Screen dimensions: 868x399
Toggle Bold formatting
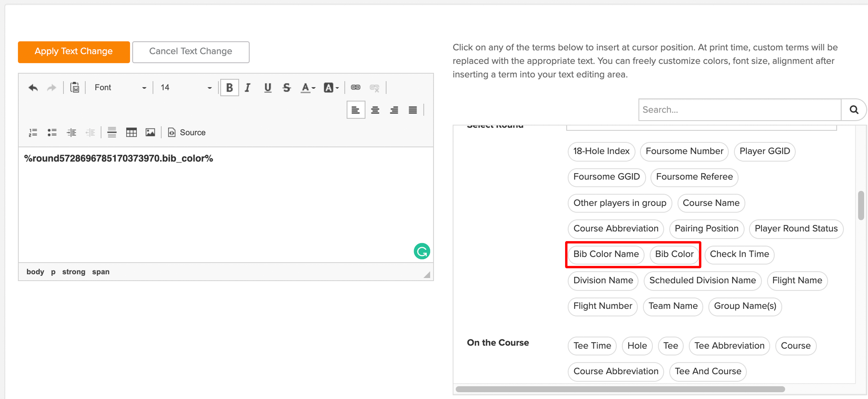click(x=229, y=87)
